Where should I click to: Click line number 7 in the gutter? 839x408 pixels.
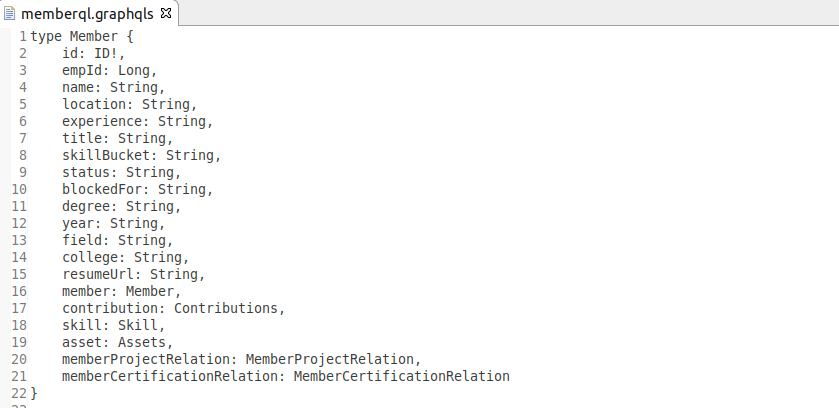pyautogui.click(x=22, y=138)
